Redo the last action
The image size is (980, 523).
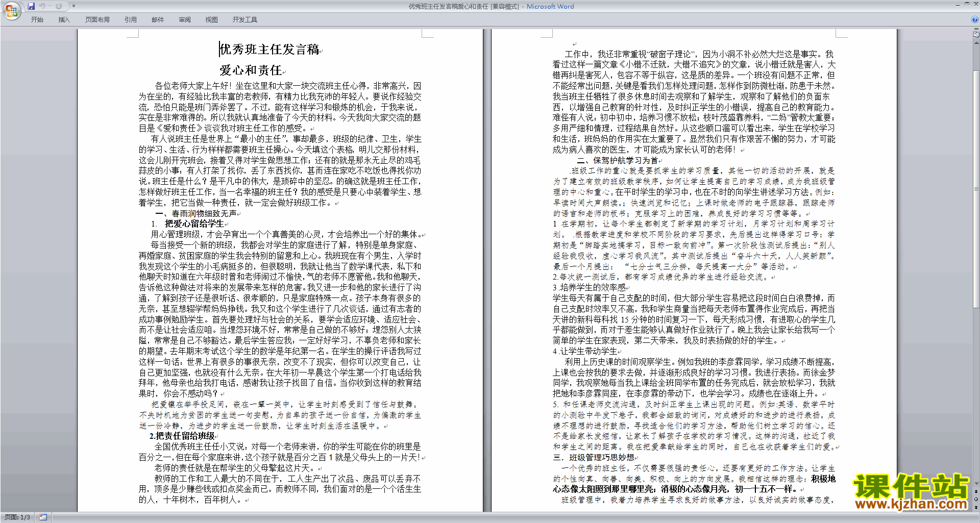(59, 6)
